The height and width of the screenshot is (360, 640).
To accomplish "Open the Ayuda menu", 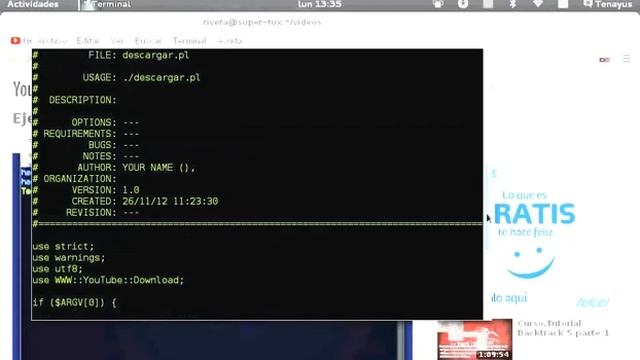I will tap(230, 41).
